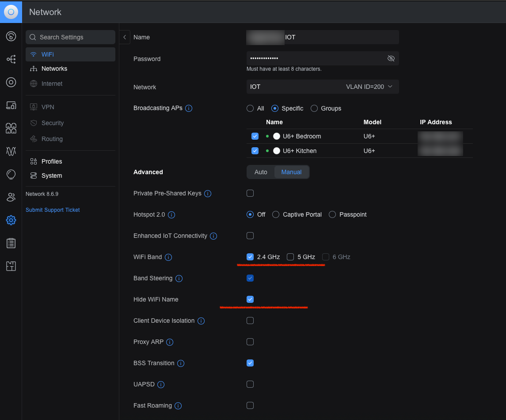Select Hotspot 2.0 Off option

point(250,214)
